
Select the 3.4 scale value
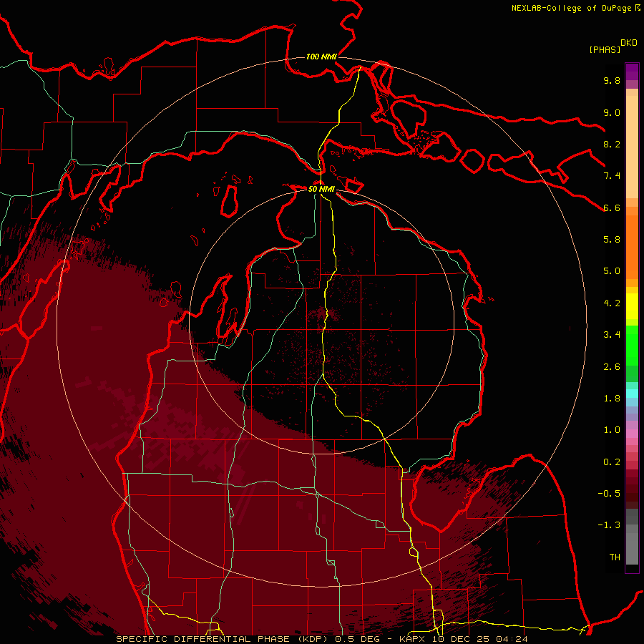(x=612, y=335)
